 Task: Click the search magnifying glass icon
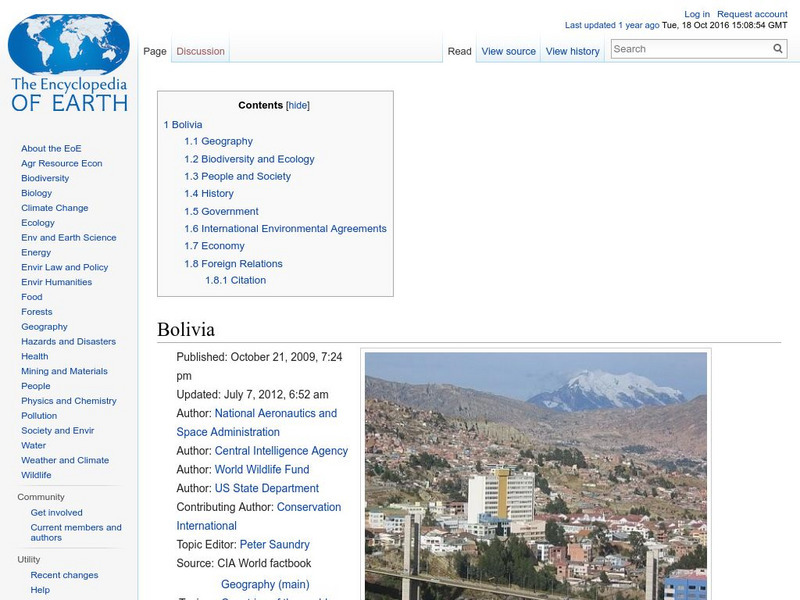(x=777, y=47)
